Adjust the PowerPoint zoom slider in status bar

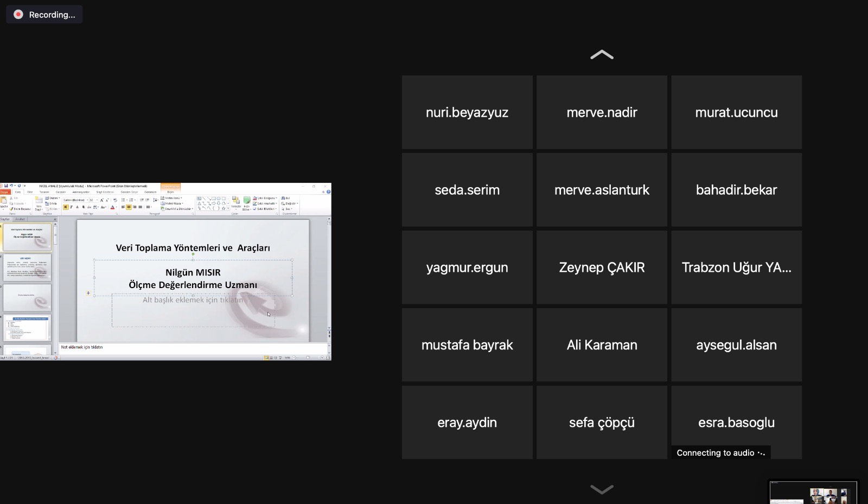tap(308, 358)
